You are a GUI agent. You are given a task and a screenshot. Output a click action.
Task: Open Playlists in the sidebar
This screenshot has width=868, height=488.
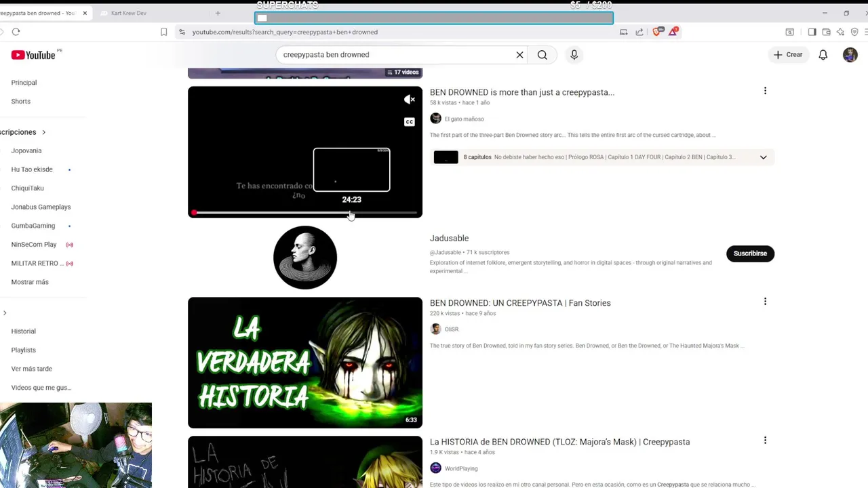(23, 350)
